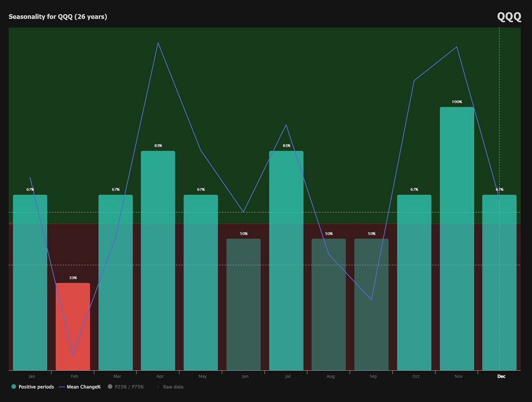532x402 pixels.
Task: Click the Mar axis label
Action: (117, 376)
